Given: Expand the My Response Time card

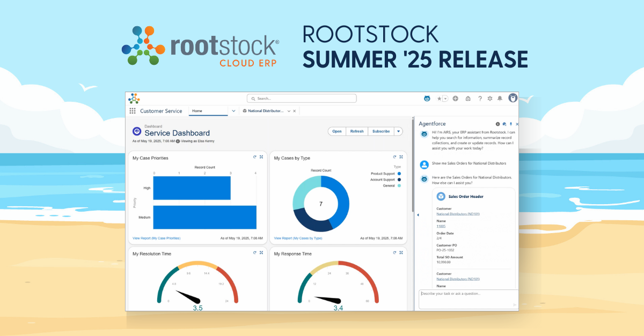Looking at the screenshot, I should point(401,252).
